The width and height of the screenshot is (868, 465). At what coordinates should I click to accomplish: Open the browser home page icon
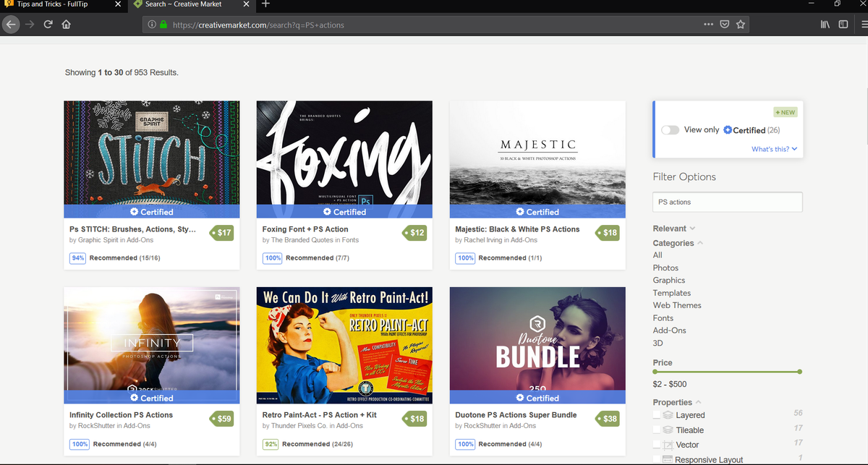point(66,25)
